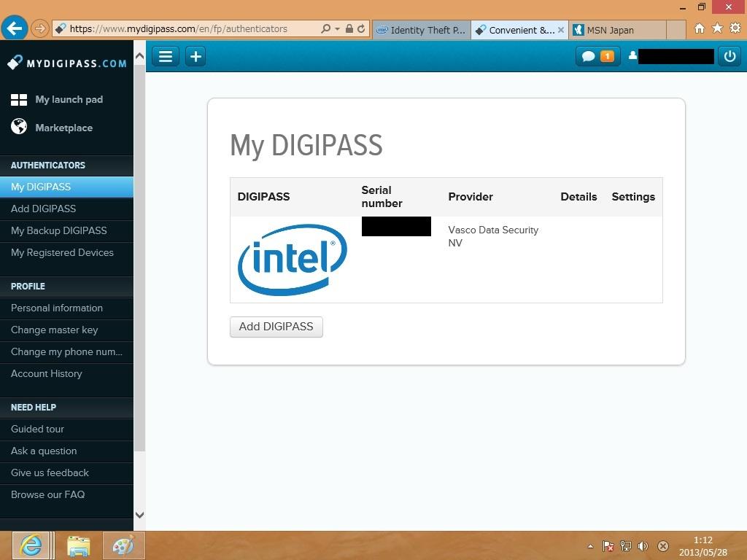Click the padlock security icon in address bar
The height and width of the screenshot is (560, 747).
pos(349,28)
